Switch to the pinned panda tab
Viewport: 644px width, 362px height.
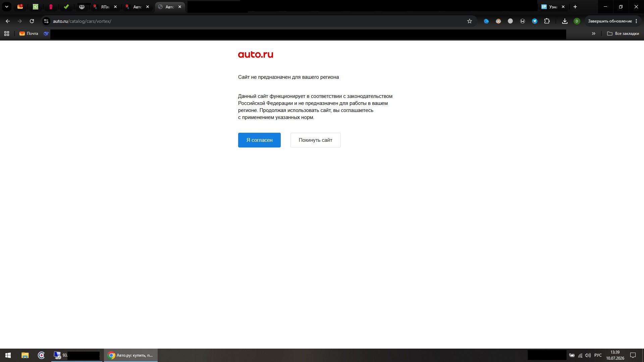pyautogui.click(x=82, y=7)
